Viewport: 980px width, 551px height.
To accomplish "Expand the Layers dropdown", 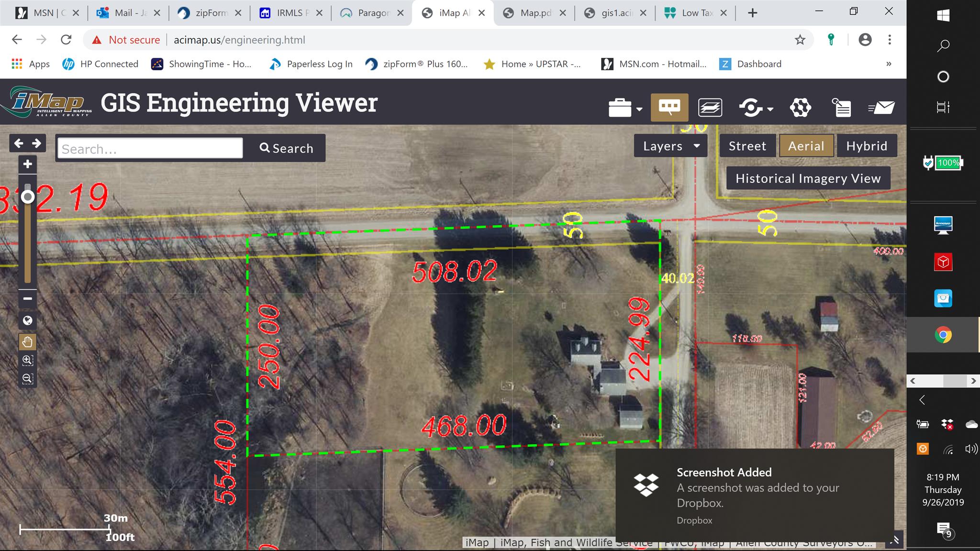I will (x=671, y=146).
